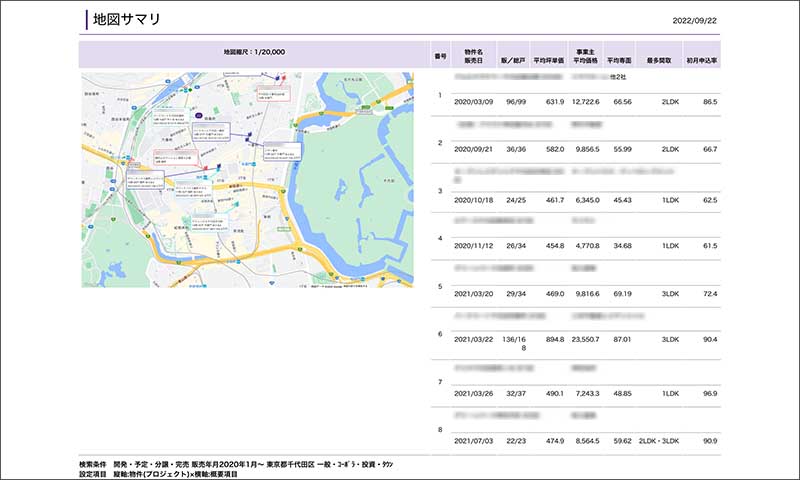The height and width of the screenshot is (480, 800).
Task: Select the sale date 2020/03/09
Action: [473, 102]
